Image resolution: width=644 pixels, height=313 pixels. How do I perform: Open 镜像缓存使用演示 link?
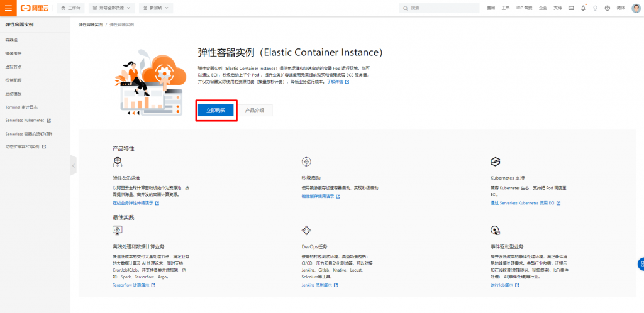[320, 197]
